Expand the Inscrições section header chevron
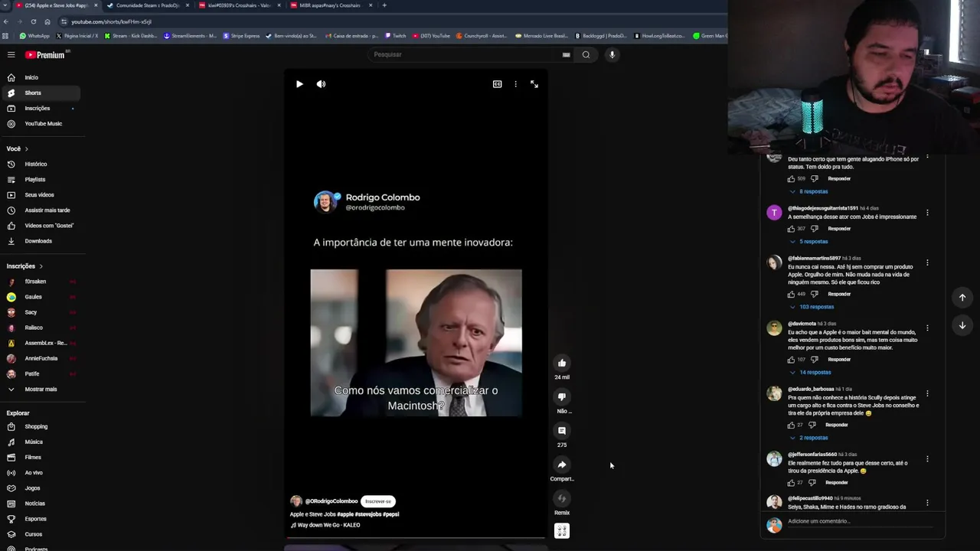 click(41, 266)
